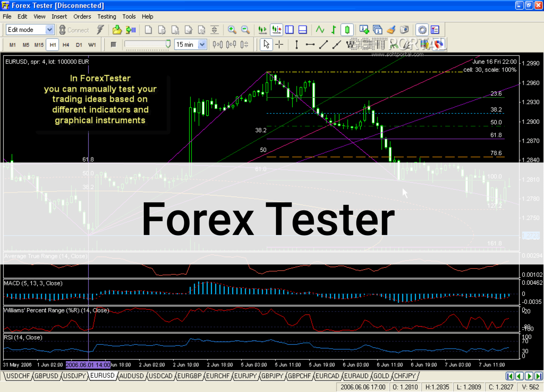Click the first candle step icon

218,45
